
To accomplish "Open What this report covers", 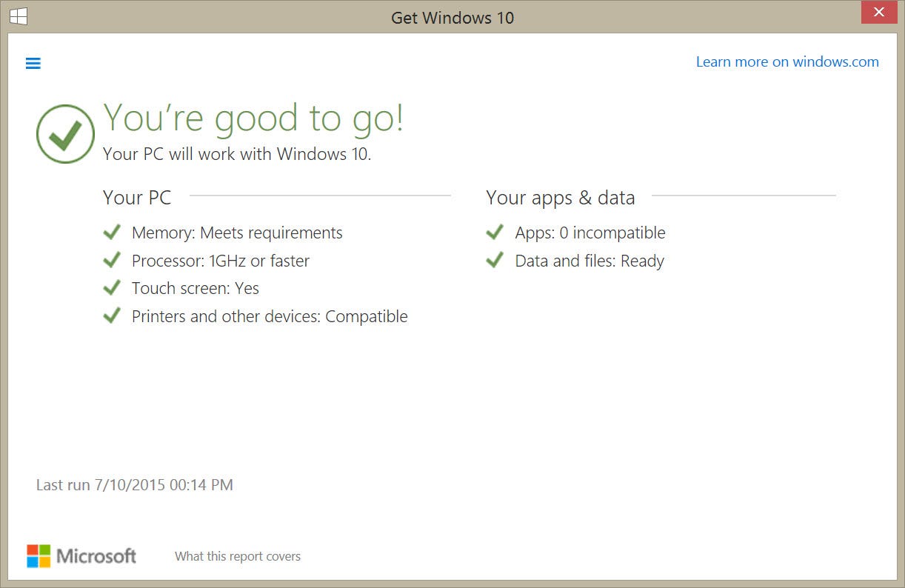I will (x=238, y=556).
